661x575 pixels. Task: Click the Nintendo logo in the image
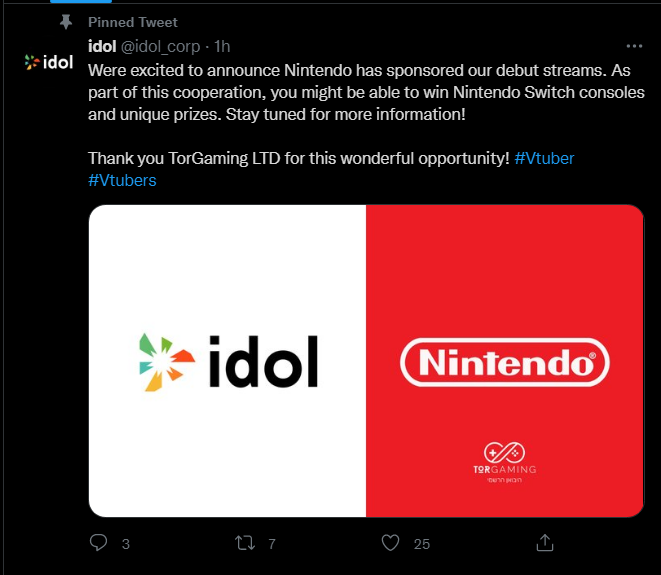click(505, 361)
